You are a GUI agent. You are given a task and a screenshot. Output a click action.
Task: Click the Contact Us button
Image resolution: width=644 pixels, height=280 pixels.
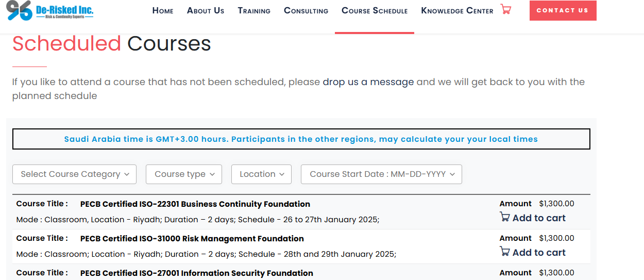(563, 10)
